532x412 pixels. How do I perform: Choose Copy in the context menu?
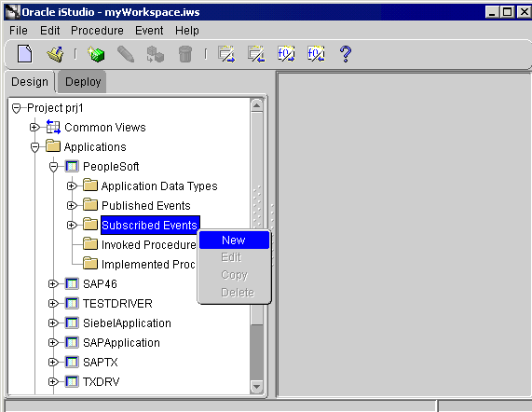point(234,275)
